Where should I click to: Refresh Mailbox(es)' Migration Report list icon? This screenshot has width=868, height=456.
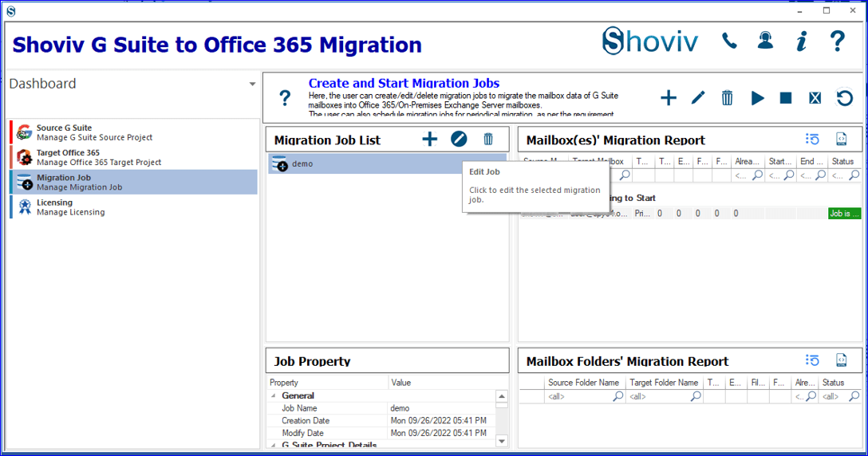pos(812,139)
